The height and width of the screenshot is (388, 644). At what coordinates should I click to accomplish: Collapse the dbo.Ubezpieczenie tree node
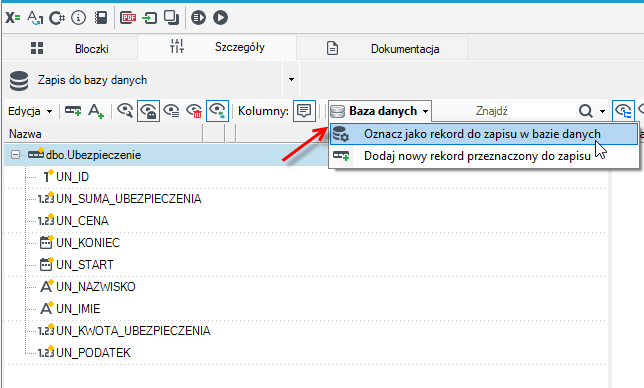(15, 155)
